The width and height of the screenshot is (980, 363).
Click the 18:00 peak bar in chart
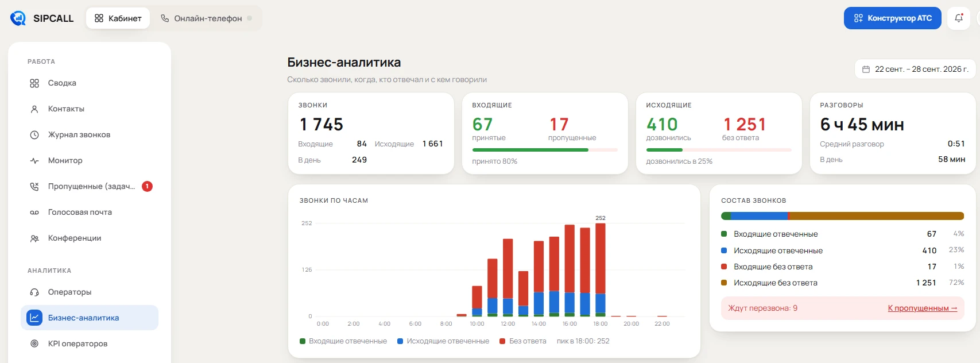tap(601, 270)
